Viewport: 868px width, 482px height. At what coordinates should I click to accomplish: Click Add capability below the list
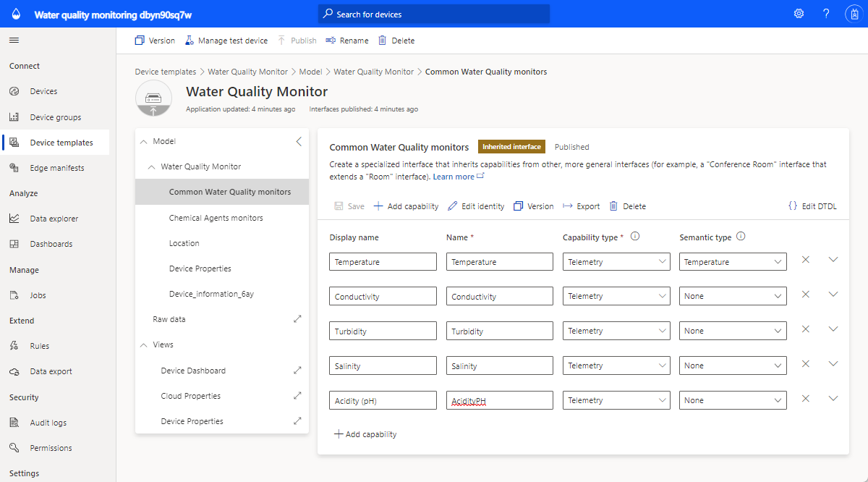tap(365, 434)
